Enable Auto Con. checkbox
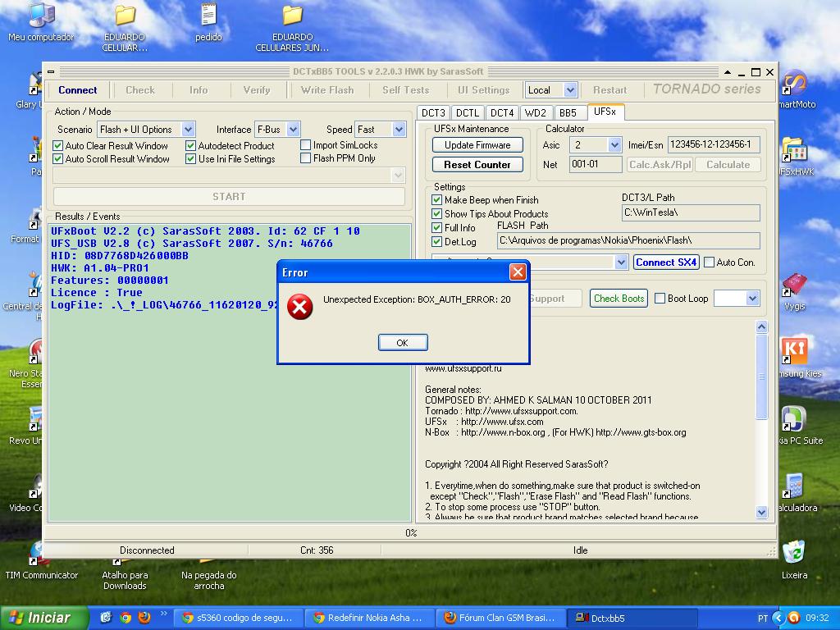This screenshot has height=630, width=840. [709, 262]
